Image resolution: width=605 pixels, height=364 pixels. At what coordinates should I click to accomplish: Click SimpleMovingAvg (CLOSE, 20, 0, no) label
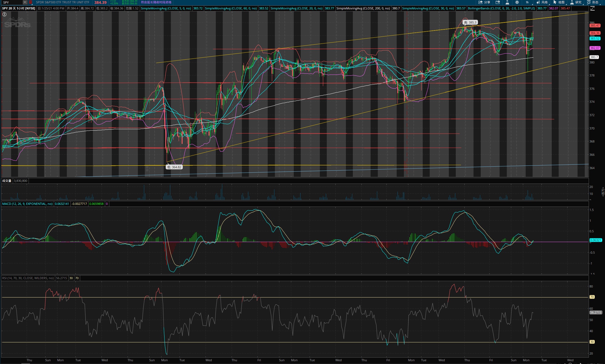[x=297, y=8]
